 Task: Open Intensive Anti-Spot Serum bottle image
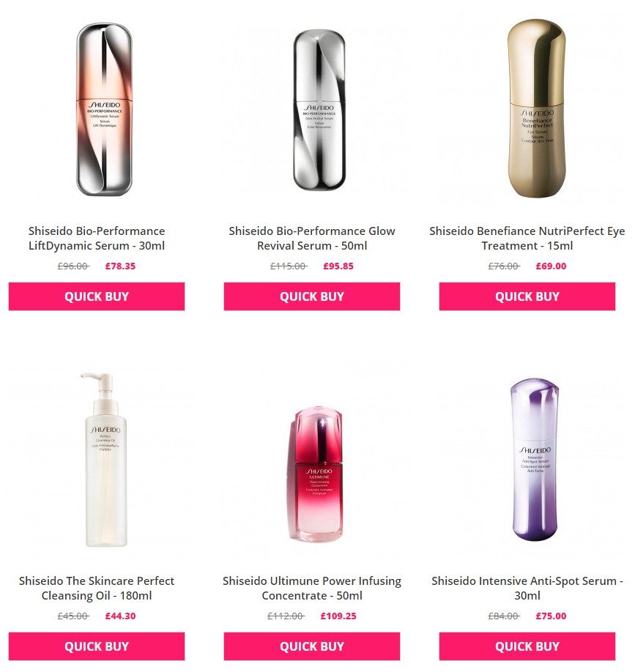tap(535, 460)
